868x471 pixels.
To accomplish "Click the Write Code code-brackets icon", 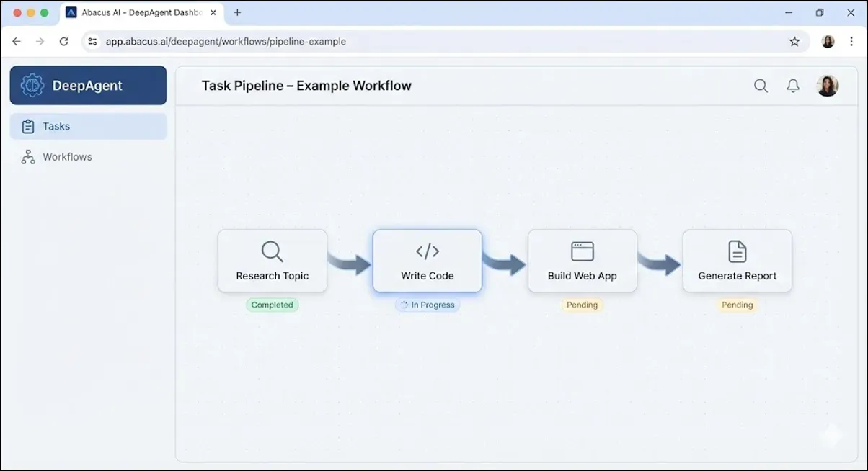I will tap(427, 251).
